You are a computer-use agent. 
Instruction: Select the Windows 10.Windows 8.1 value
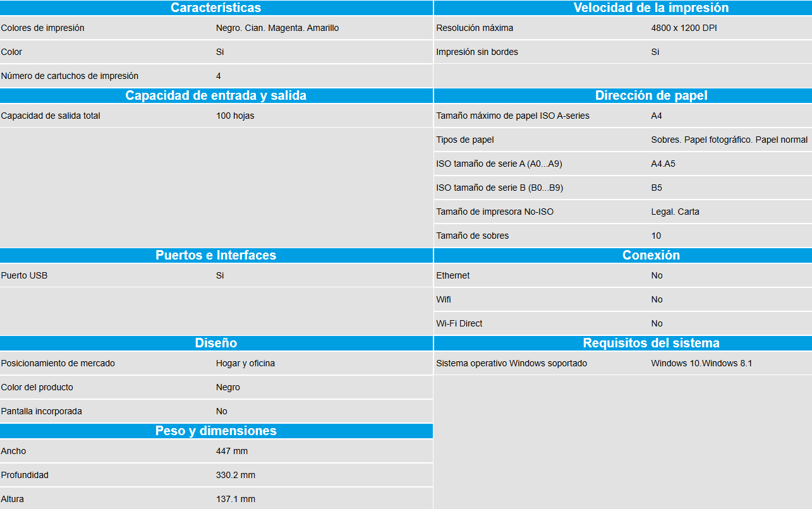pyautogui.click(x=701, y=363)
